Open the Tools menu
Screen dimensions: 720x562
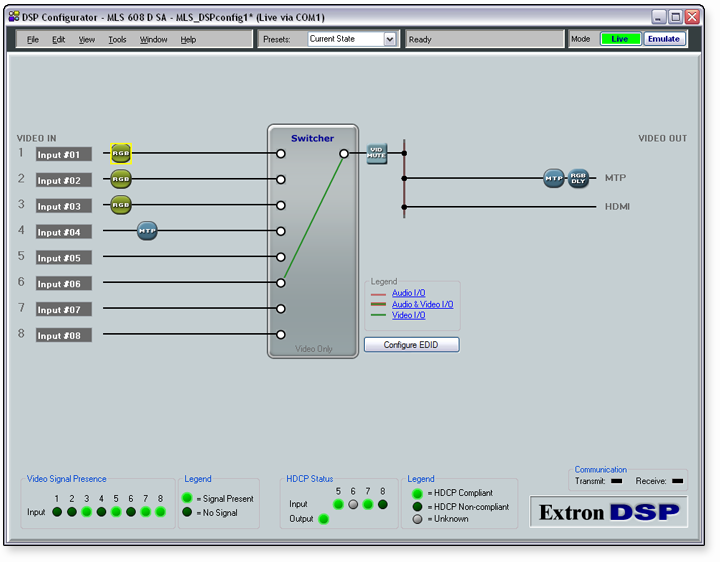point(117,40)
